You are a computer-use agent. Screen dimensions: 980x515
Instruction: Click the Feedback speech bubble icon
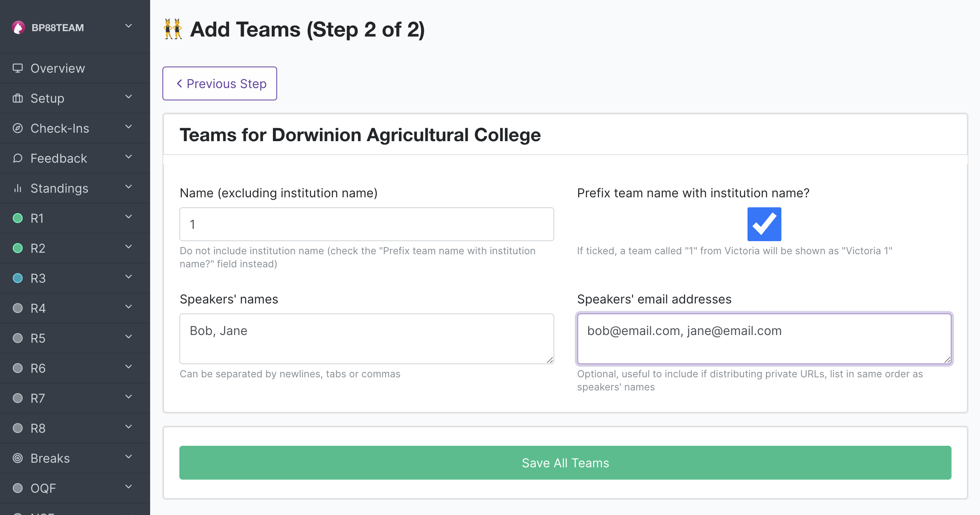click(x=18, y=158)
